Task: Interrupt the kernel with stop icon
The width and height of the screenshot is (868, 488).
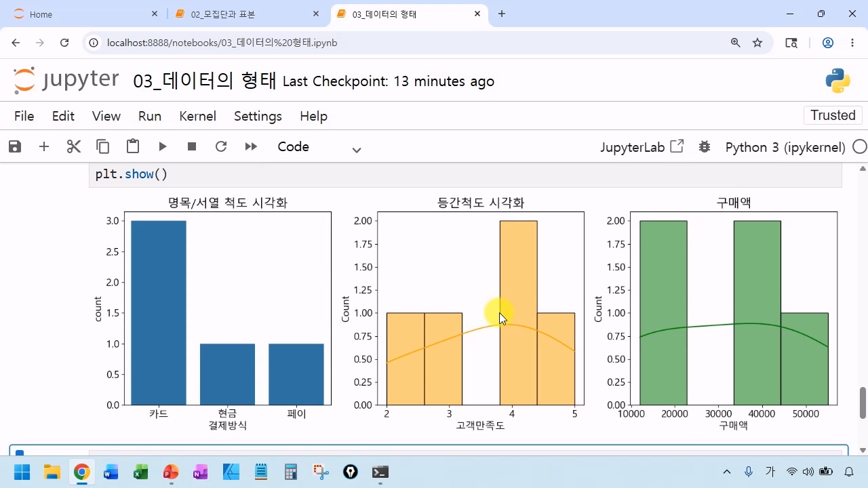Action: tap(192, 146)
